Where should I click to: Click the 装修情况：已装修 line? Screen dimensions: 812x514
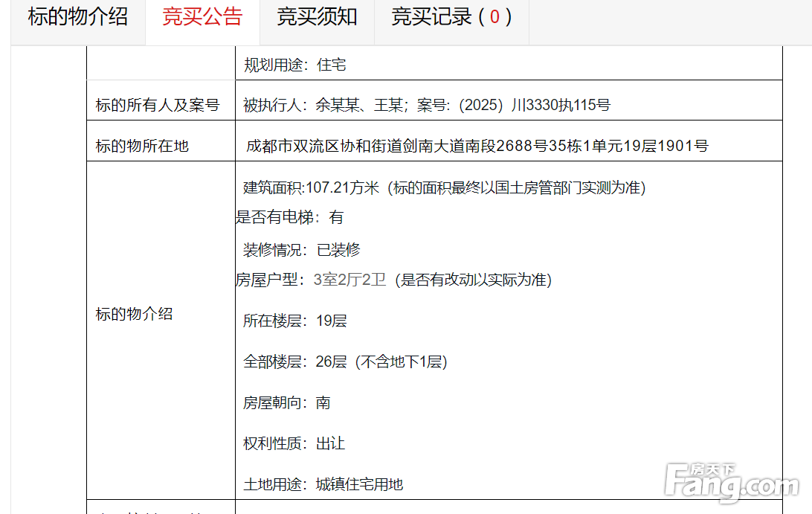[301, 250]
